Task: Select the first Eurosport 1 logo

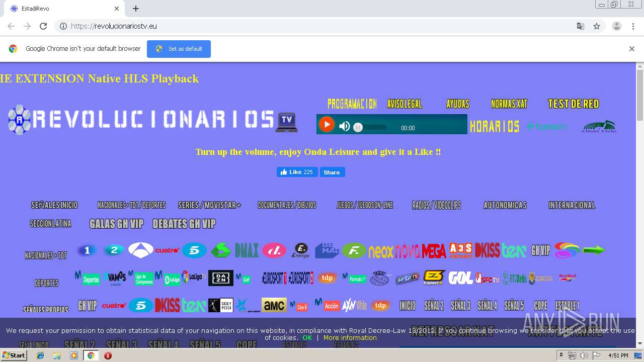Action: click(x=274, y=278)
